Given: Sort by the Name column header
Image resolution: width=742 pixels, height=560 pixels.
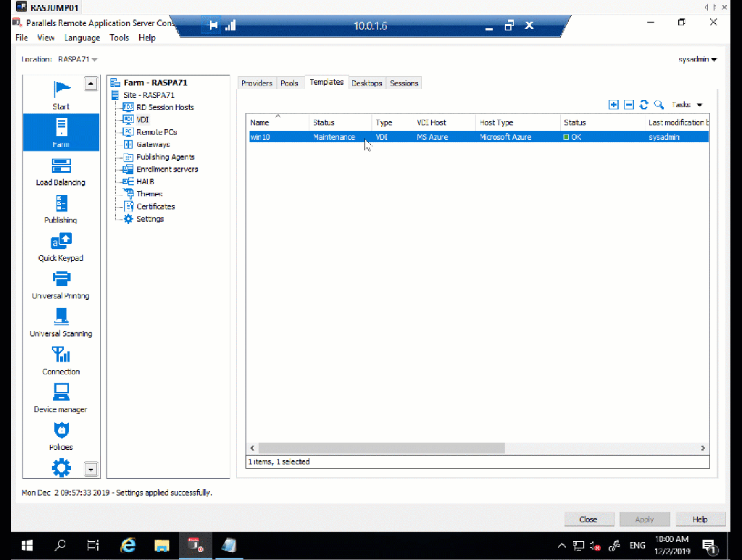Looking at the screenshot, I should pos(278,122).
